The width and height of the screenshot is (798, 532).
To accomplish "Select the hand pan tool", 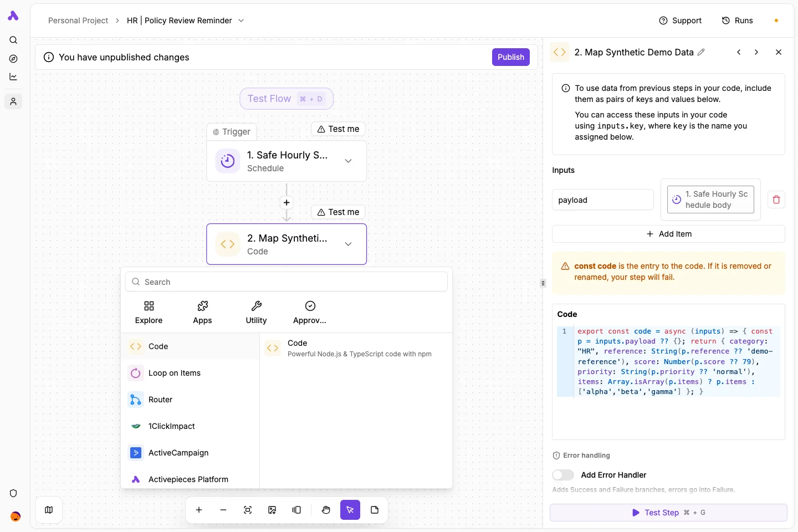I will coord(326,510).
